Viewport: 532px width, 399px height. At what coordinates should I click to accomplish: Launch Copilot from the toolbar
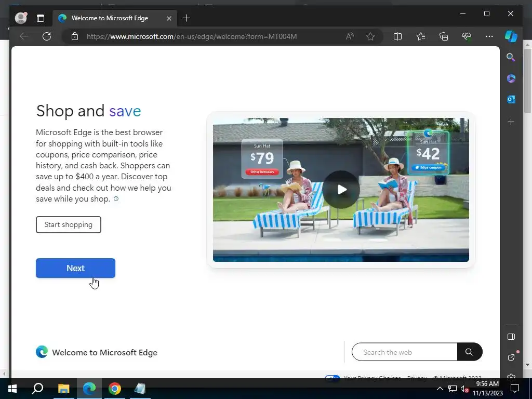click(x=511, y=36)
